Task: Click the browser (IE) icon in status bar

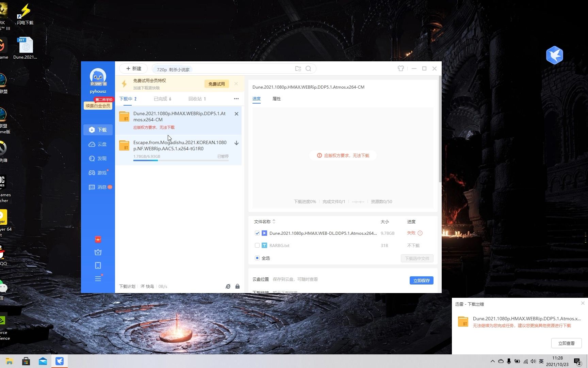Action: [228, 287]
